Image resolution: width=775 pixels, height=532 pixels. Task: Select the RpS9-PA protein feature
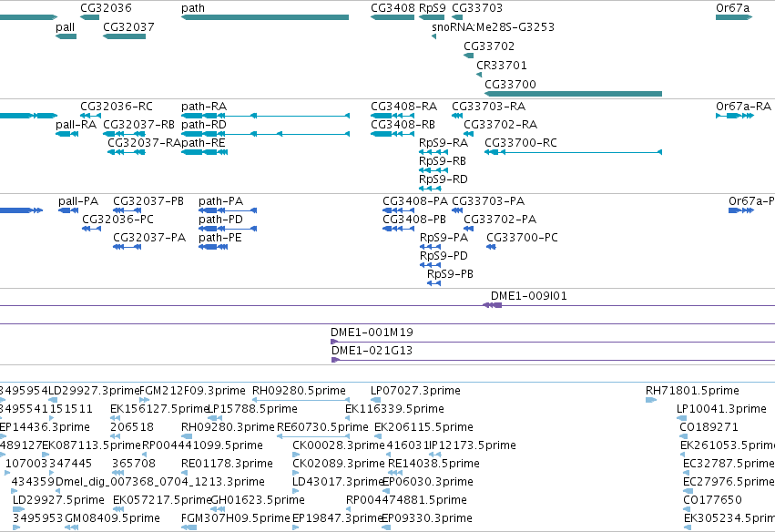(x=430, y=247)
